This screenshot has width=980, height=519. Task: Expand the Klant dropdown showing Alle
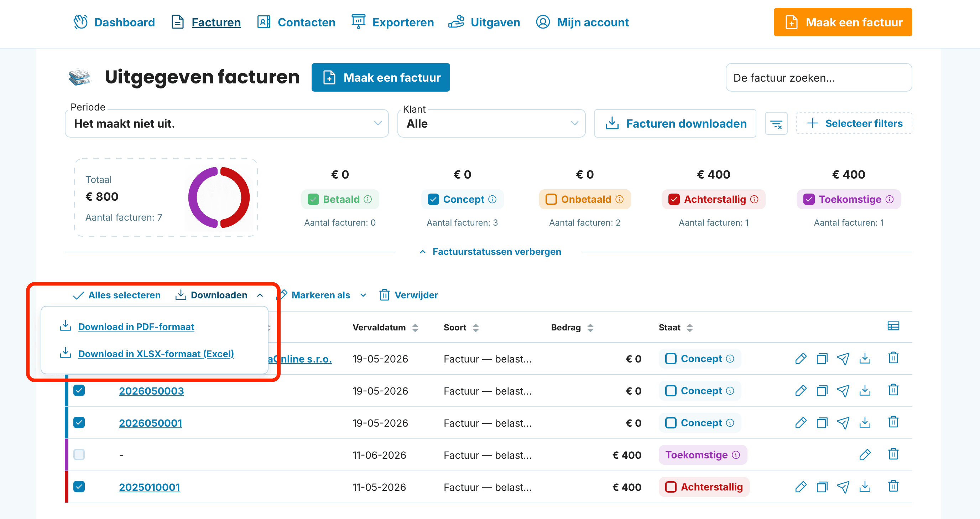click(x=491, y=123)
